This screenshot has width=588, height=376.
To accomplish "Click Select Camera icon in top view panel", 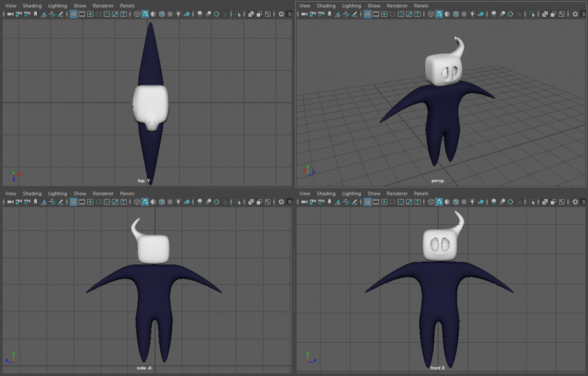I will click(x=10, y=14).
